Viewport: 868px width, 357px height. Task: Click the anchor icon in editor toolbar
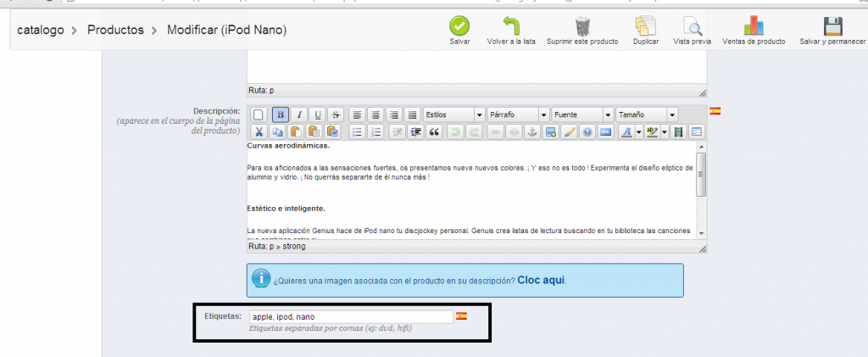point(532,131)
